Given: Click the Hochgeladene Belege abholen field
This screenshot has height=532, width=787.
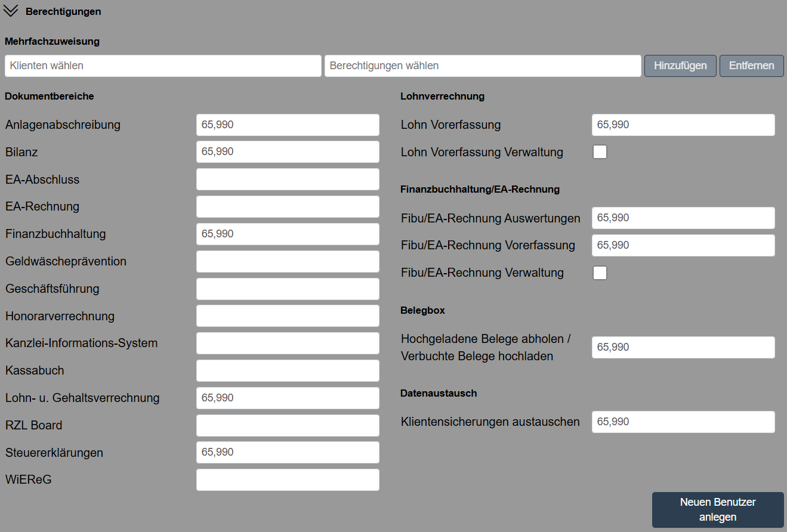Looking at the screenshot, I should (683, 347).
